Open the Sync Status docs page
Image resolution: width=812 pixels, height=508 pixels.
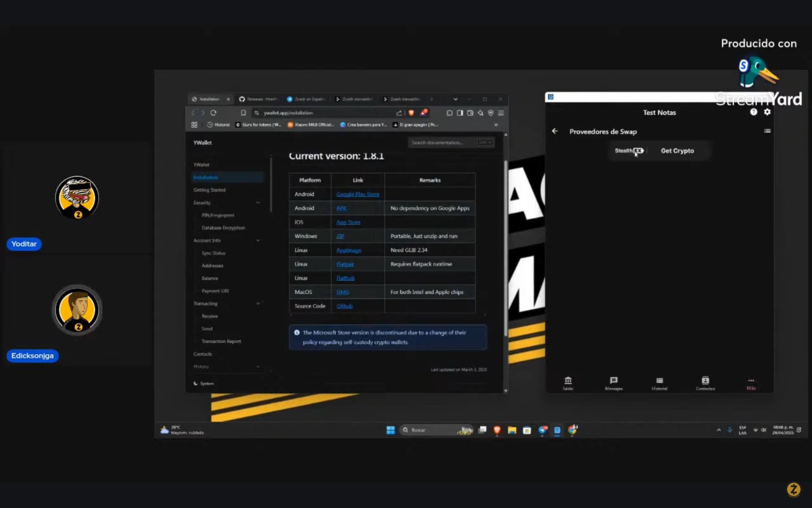tap(214, 253)
